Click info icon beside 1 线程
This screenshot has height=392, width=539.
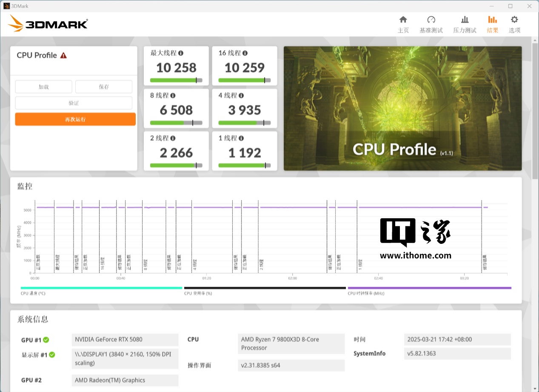tap(241, 138)
